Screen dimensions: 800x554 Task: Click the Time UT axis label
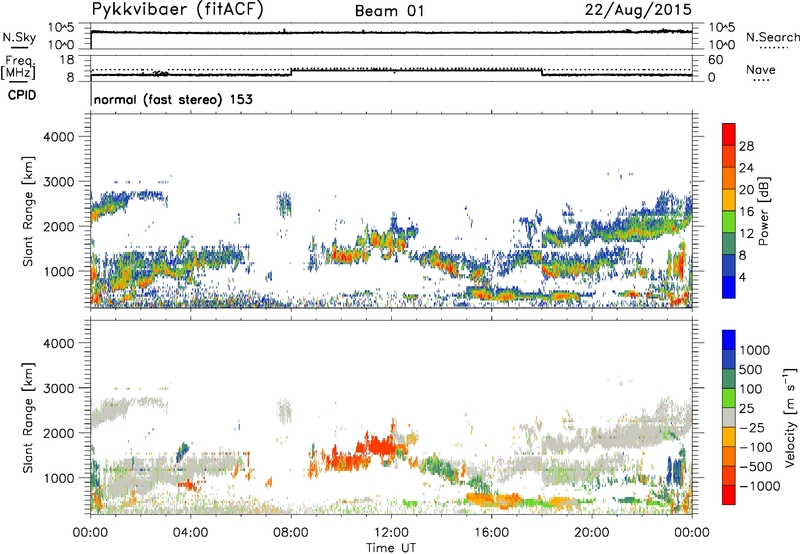click(391, 548)
